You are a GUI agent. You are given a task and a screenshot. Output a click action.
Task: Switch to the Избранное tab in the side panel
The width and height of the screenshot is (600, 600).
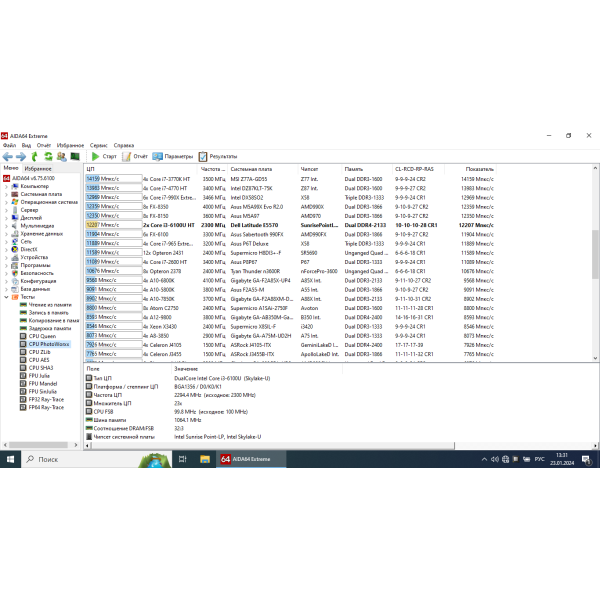coord(38,169)
